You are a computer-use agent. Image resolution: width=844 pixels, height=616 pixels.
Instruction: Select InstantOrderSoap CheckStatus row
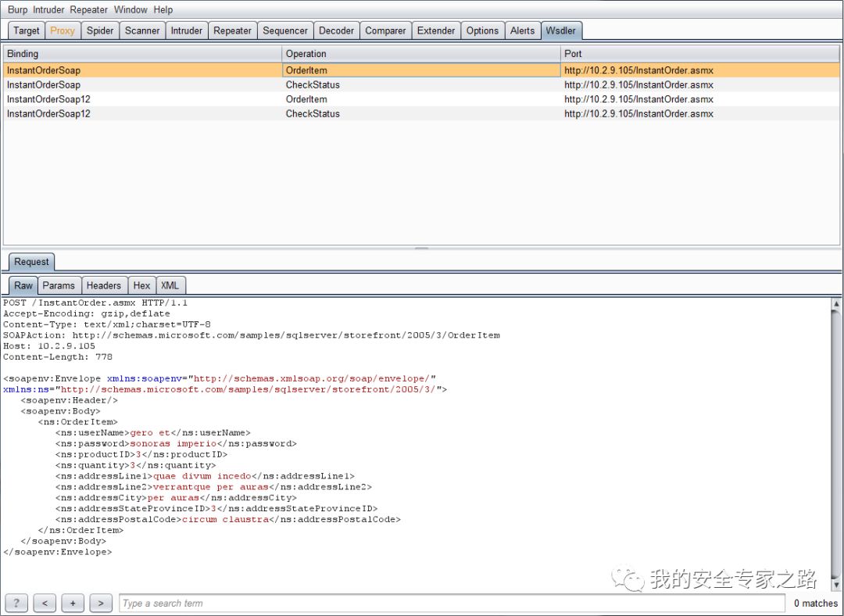(421, 84)
